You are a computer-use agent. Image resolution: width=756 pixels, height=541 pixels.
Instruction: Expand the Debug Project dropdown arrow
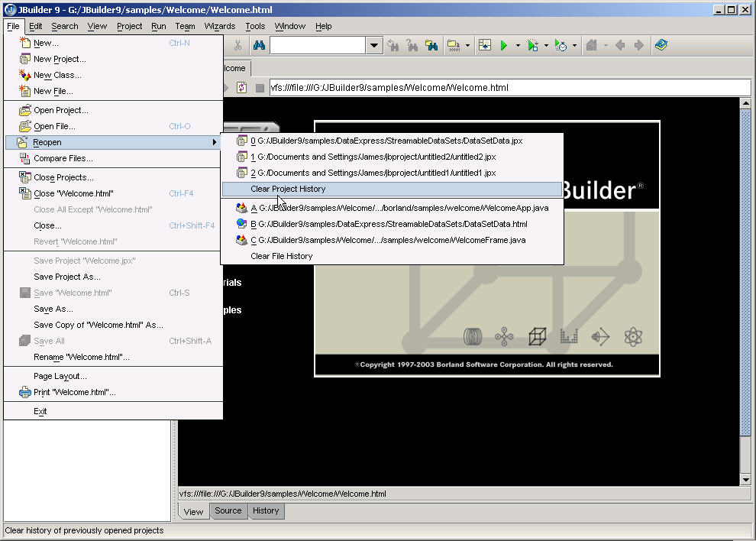pos(546,46)
